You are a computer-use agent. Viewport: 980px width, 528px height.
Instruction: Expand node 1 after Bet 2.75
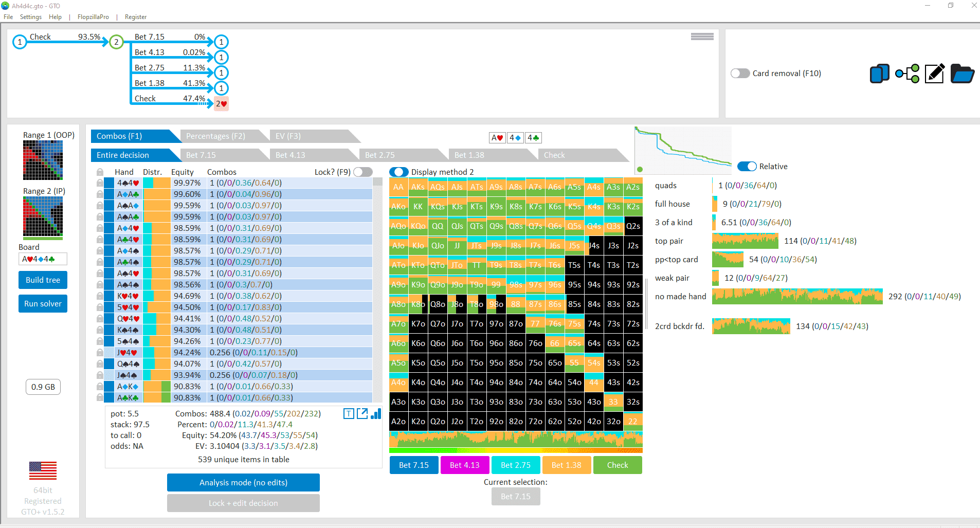tap(221, 73)
